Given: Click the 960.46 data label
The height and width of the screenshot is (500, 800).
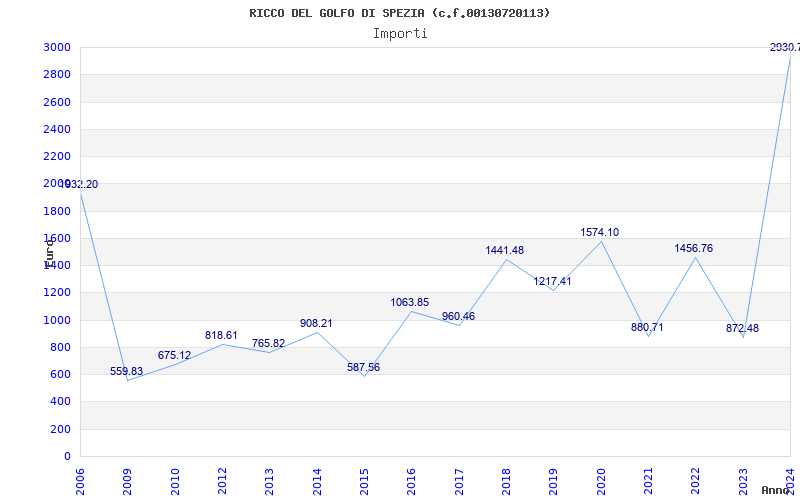Looking at the screenshot, I should [458, 316].
